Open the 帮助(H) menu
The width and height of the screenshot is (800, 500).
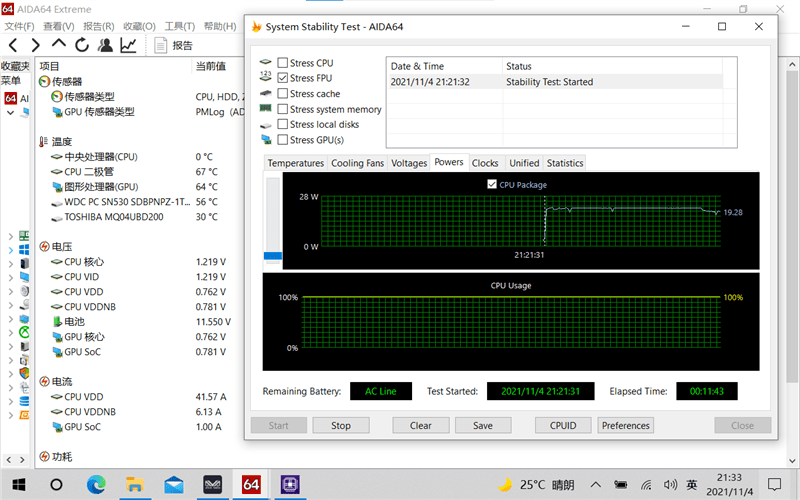click(220, 26)
